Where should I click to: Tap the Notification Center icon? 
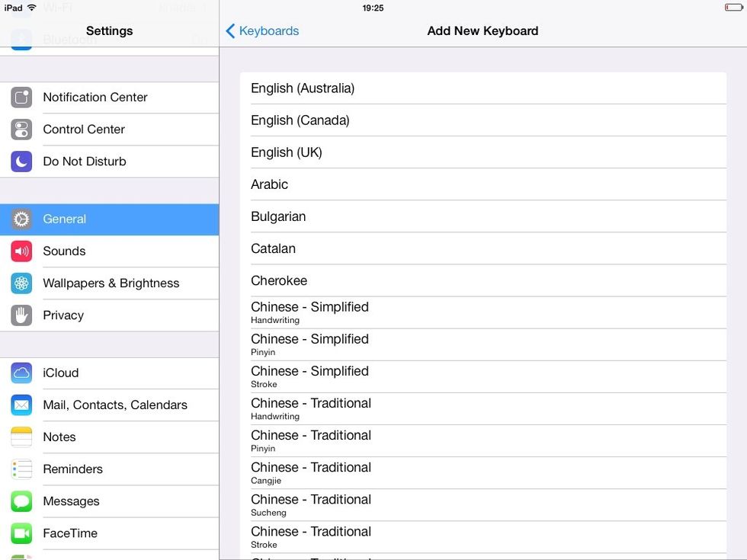coord(21,98)
